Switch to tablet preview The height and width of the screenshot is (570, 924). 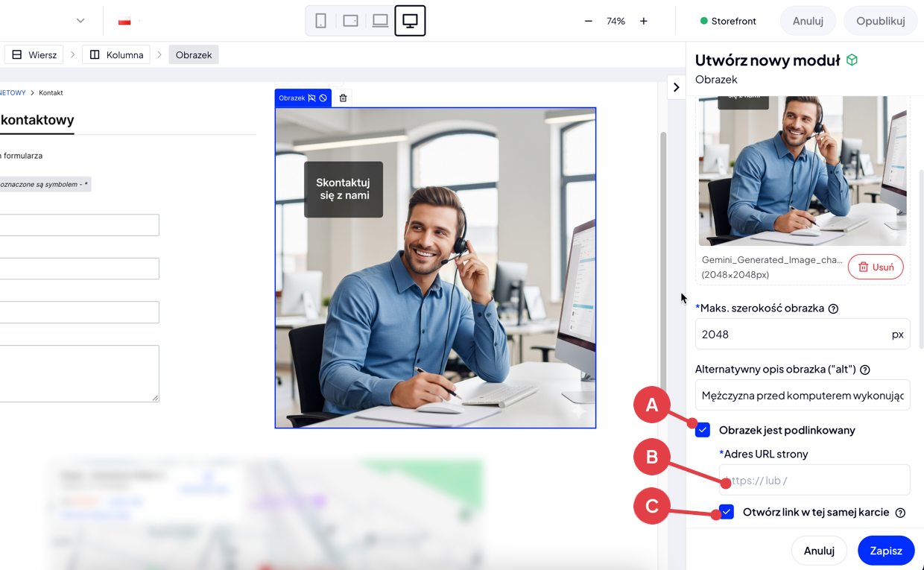click(x=350, y=21)
